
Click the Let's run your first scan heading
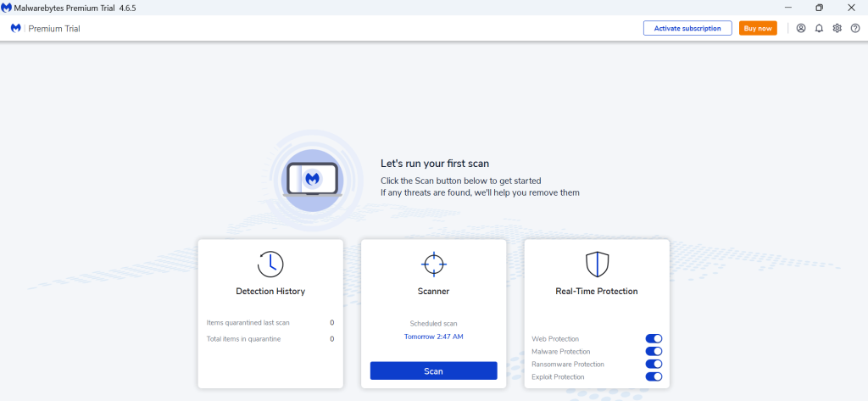(435, 164)
